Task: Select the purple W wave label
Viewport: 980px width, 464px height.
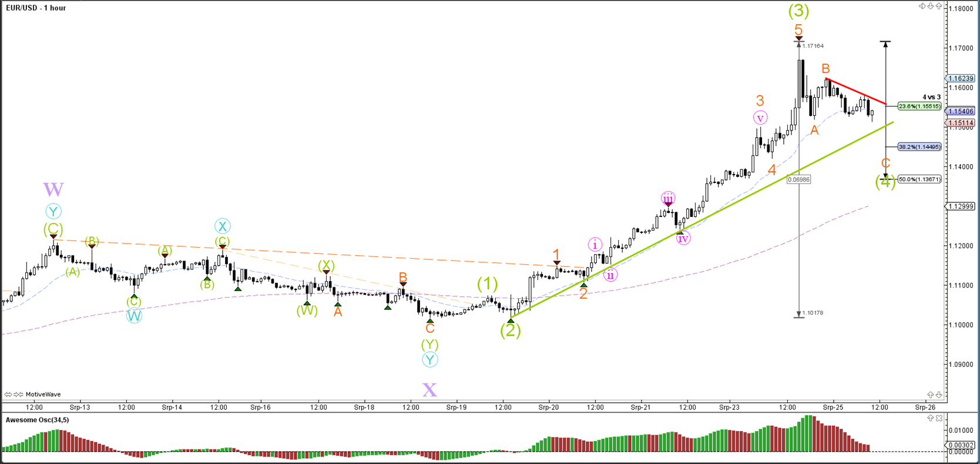Action: [x=53, y=190]
